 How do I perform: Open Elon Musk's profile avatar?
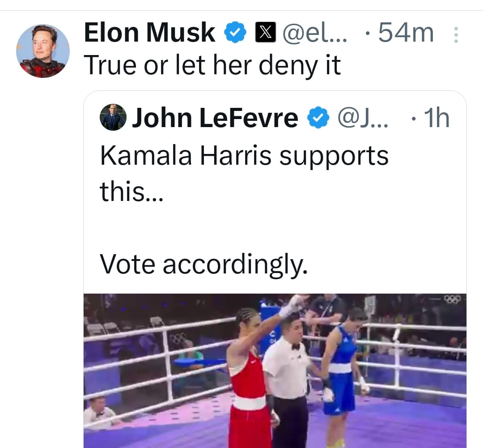(43, 51)
